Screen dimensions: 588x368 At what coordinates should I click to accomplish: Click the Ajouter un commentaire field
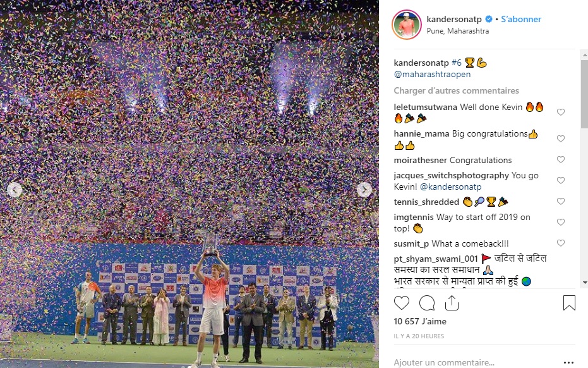476,362
